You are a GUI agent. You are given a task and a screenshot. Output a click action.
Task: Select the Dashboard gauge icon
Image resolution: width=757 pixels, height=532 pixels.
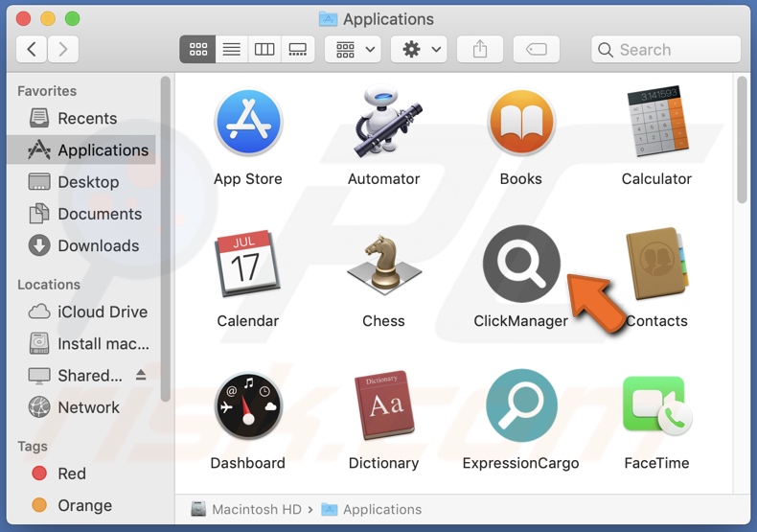[x=248, y=405]
